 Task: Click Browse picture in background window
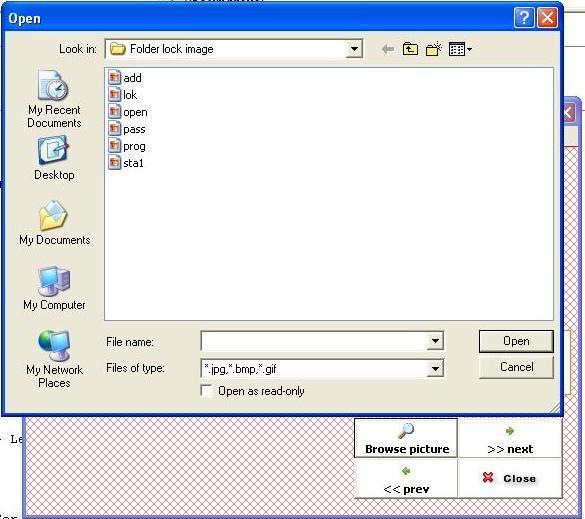tap(406, 438)
